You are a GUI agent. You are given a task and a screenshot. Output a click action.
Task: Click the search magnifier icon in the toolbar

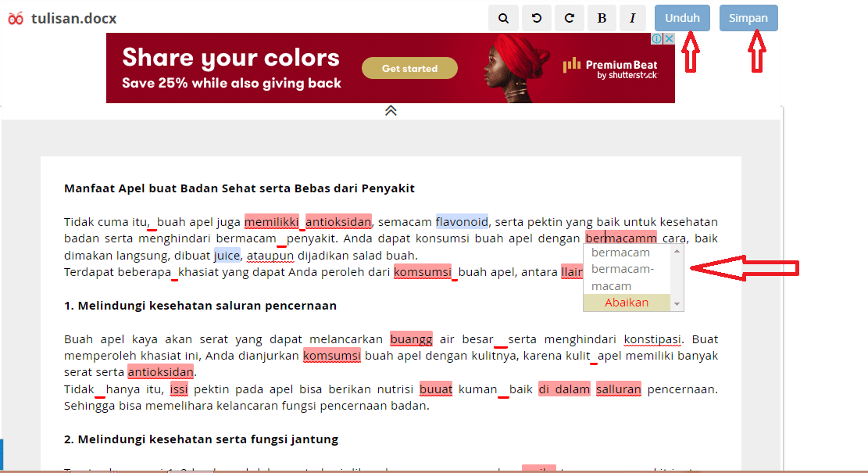(x=503, y=17)
